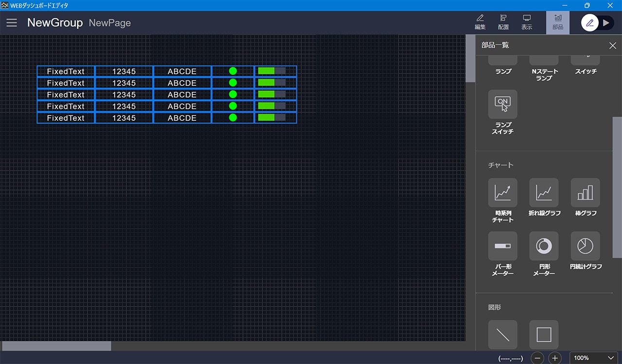Open the zoom level 100% dropdown
The height and width of the screenshot is (364, 622).
pos(593,358)
